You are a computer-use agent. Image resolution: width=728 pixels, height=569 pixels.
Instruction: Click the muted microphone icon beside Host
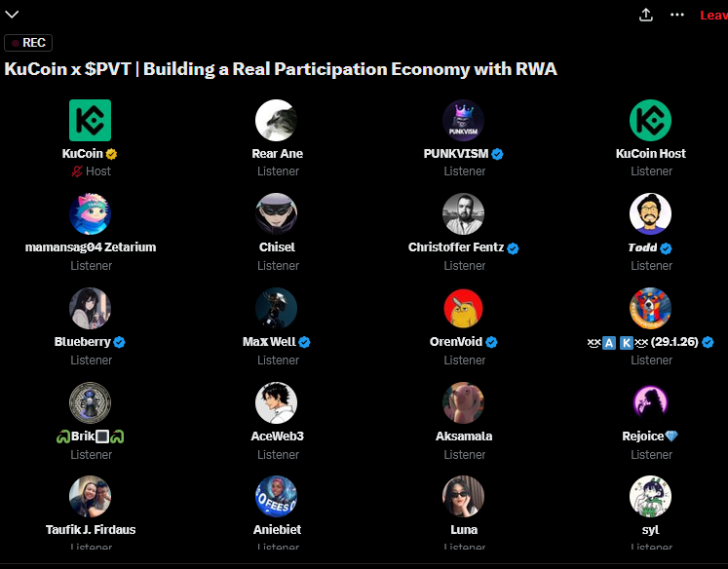(x=77, y=171)
